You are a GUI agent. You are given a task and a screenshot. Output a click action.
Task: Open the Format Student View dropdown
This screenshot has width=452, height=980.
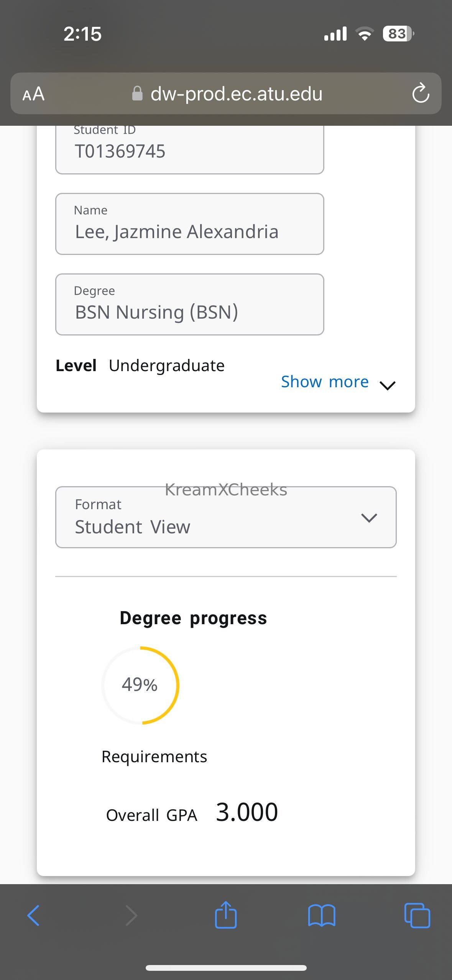click(226, 517)
